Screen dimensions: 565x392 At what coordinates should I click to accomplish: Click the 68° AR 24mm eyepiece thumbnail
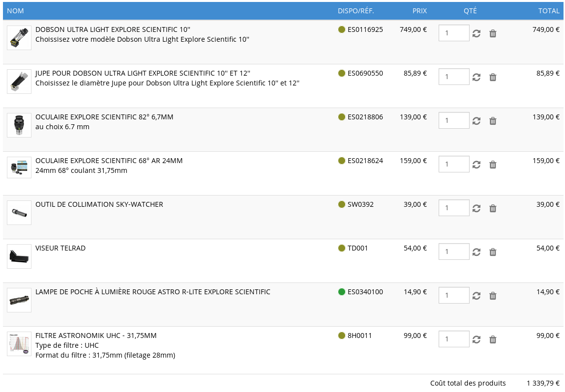pyautogui.click(x=19, y=168)
